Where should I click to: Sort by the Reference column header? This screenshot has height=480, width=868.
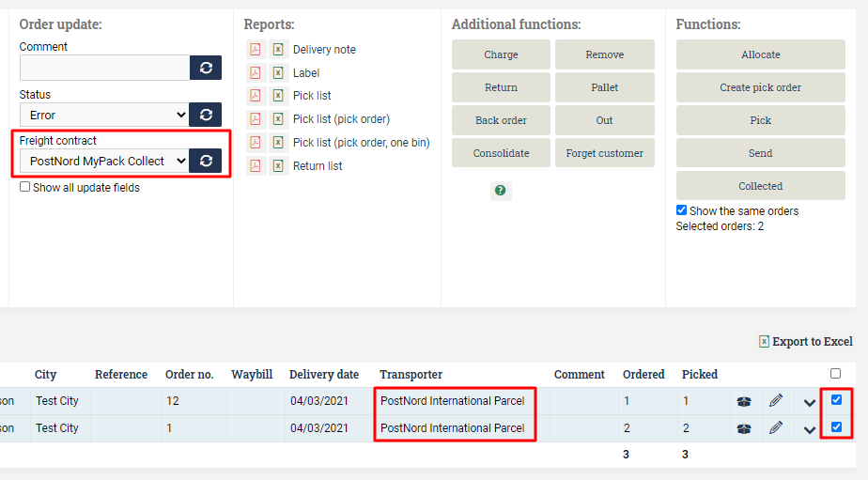120,374
